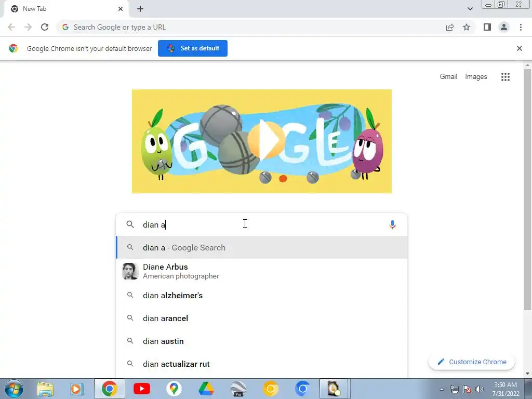Click the Chrome logo in the notification bar

[x=13, y=48]
